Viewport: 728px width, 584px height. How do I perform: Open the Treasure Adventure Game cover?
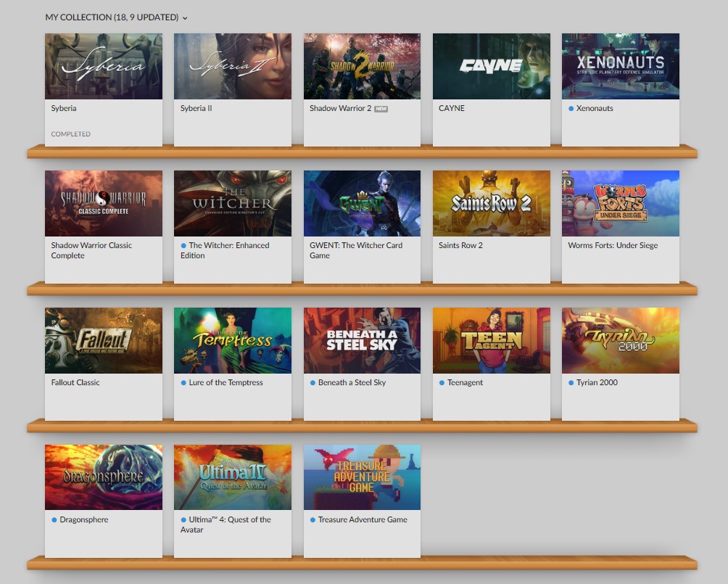click(x=362, y=477)
